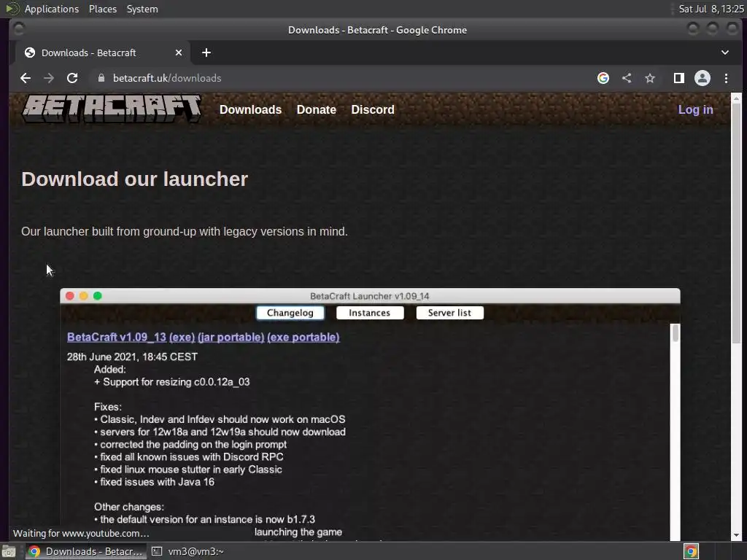Click the (exe portable) link
Viewport: 747px width, 560px height.
303,337
